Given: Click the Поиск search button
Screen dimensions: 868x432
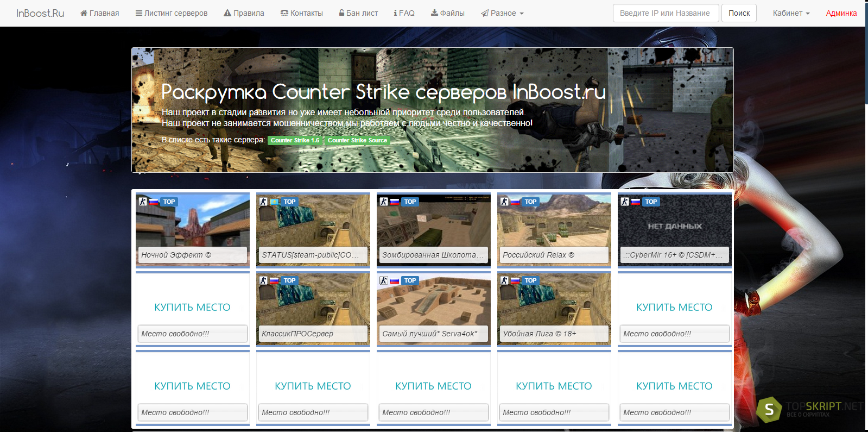Looking at the screenshot, I should tap(739, 13).
